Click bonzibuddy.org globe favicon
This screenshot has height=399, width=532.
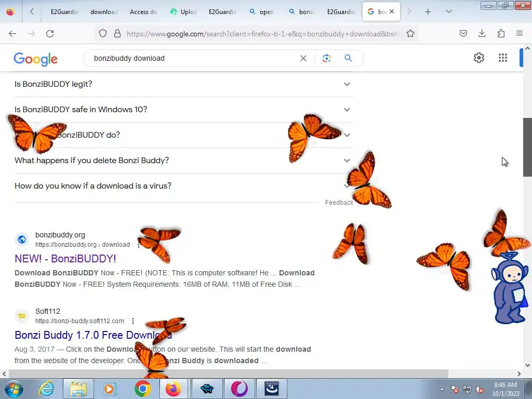tap(22, 240)
